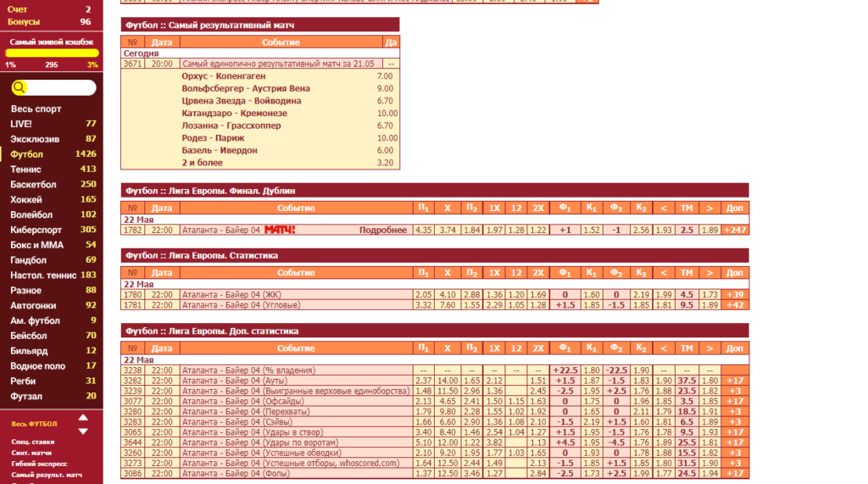Select Хоккей in sports menu
This screenshot has width=868, height=484.
(26, 199)
